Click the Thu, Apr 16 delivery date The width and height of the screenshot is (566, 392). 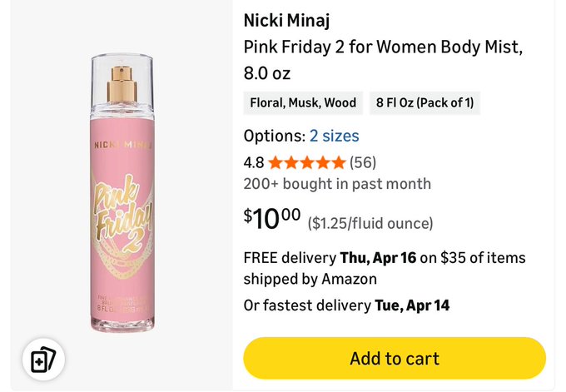(x=378, y=258)
